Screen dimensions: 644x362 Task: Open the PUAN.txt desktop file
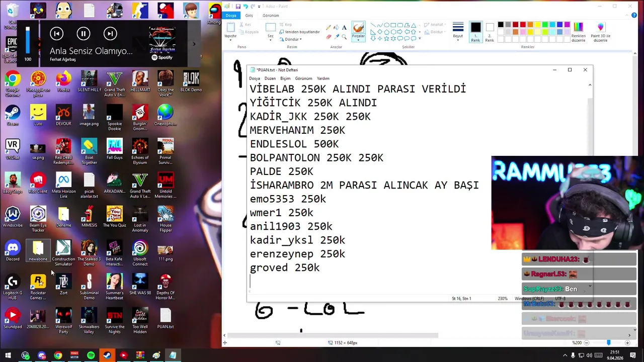(x=166, y=318)
